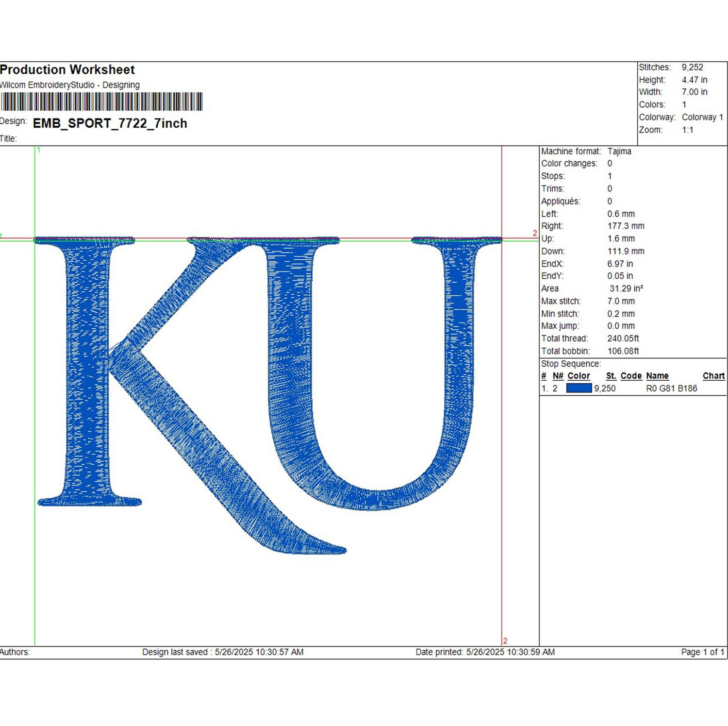Click the "Code" column header
Screen dimensions: 728x726
[x=631, y=376]
